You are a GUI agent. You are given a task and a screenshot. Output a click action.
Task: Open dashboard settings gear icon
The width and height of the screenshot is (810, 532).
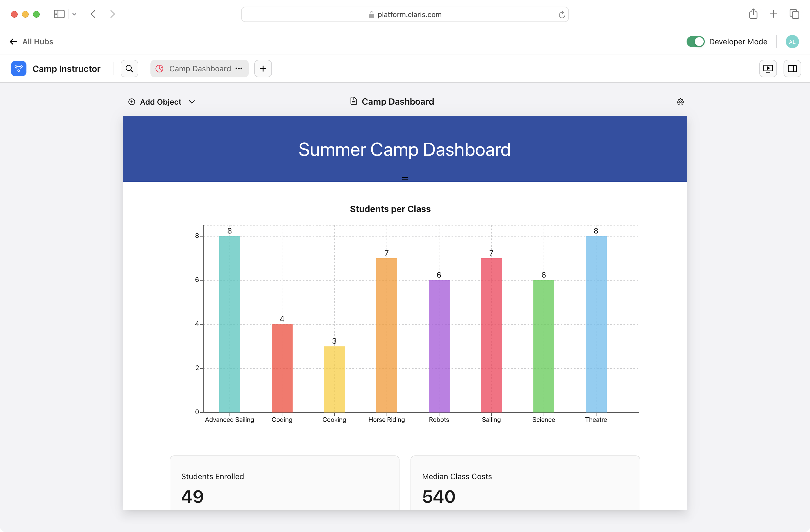click(x=680, y=102)
